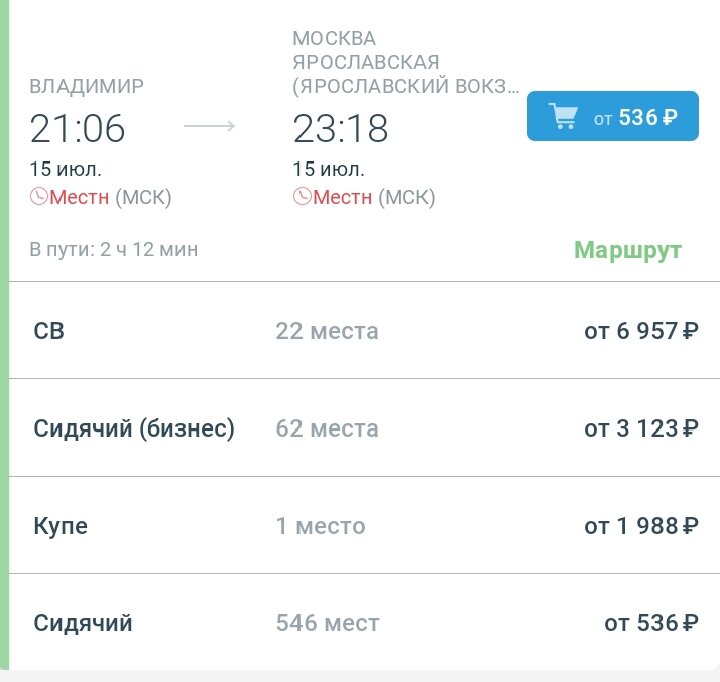Click the business seat price 'от 3 123 ₽'

click(x=641, y=428)
